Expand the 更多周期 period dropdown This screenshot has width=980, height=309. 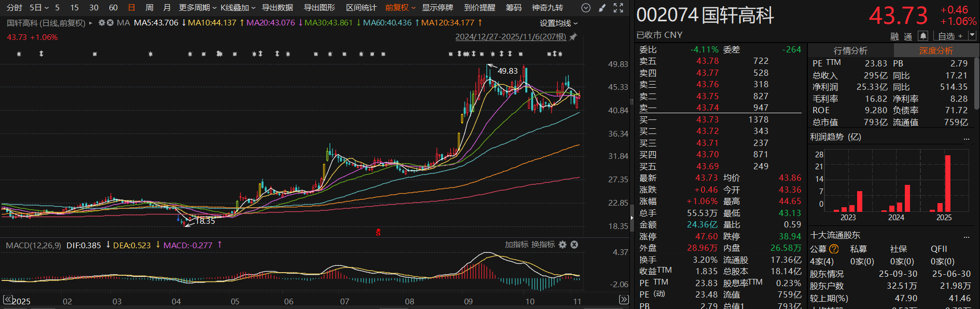click(x=197, y=8)
